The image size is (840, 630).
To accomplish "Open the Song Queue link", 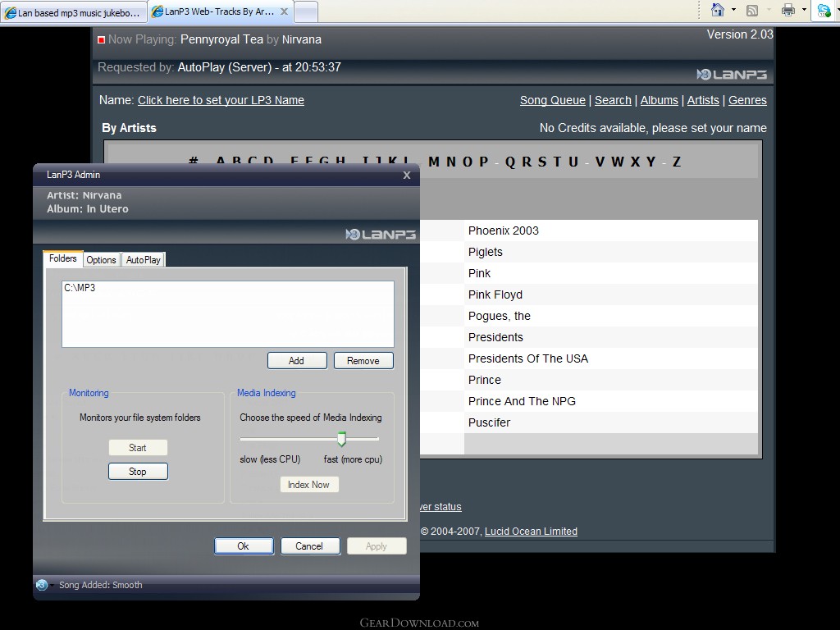I will tap(552, 100).
